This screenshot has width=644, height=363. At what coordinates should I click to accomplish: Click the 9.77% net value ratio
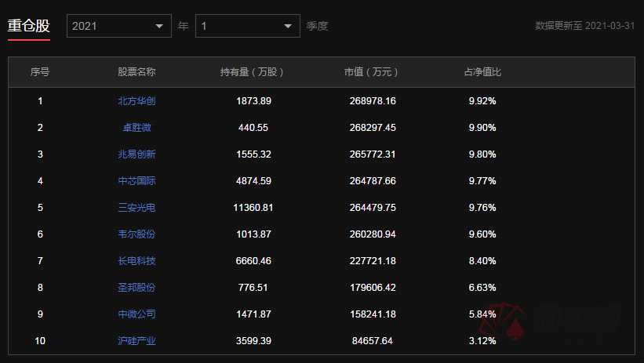(x=482, y=181)
